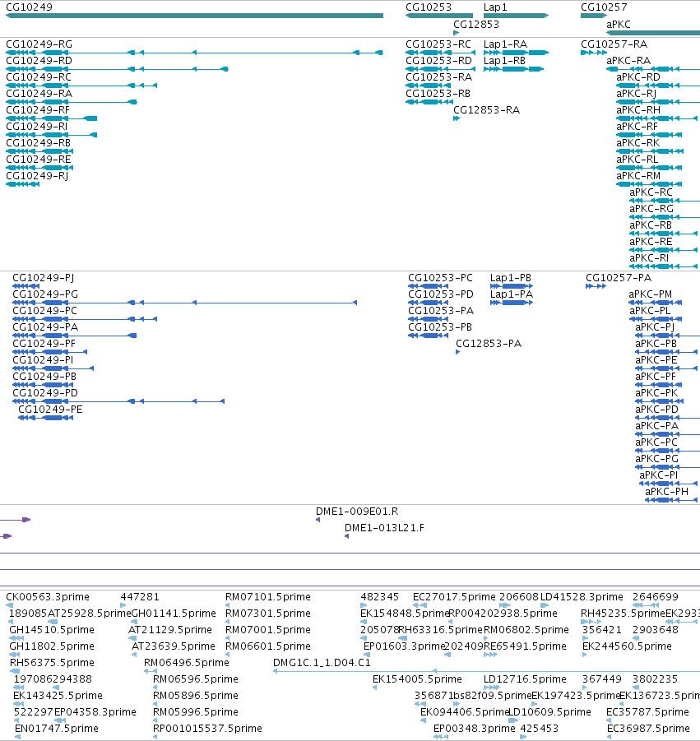This screenshot has width=700, height=741.
Task: Open protein CG10249-PJ label
Action: click(43, 277)
